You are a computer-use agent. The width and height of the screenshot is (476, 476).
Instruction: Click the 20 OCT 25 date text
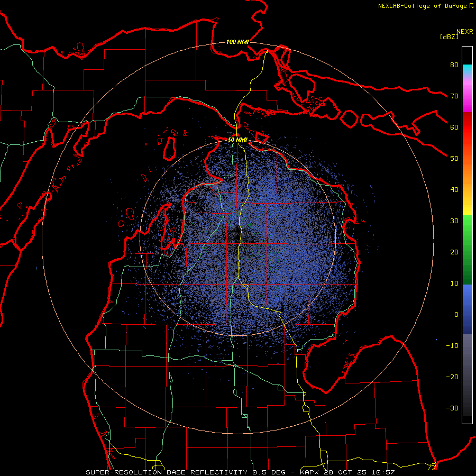[346, 472]
